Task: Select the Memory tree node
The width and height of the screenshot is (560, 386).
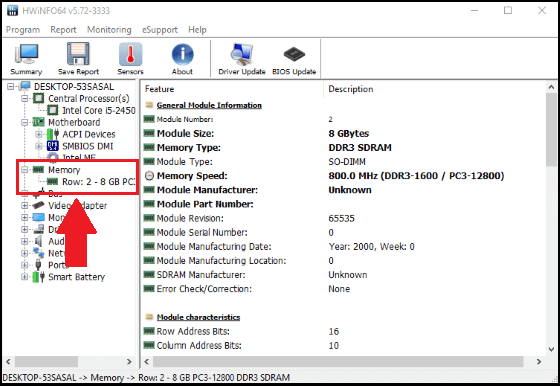Action: click(64, 170)
